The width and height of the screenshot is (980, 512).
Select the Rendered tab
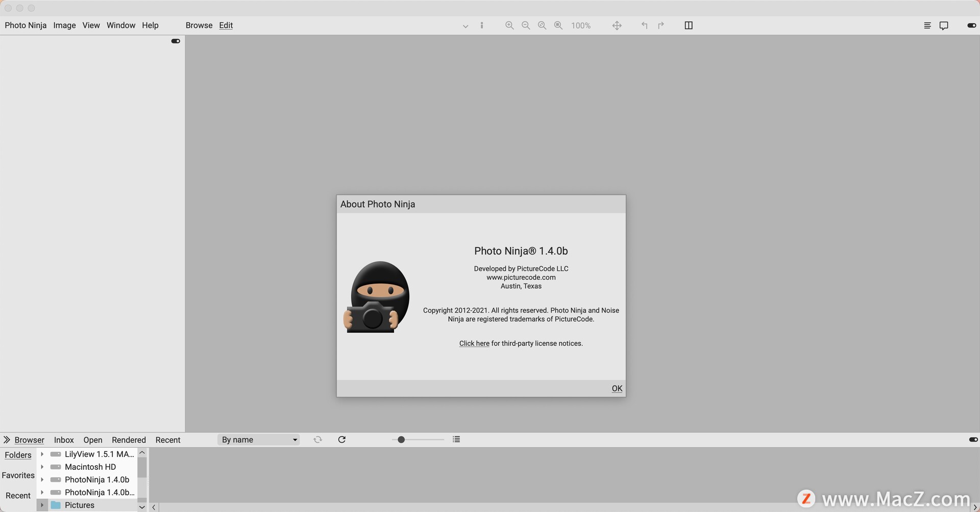(129, 440)
